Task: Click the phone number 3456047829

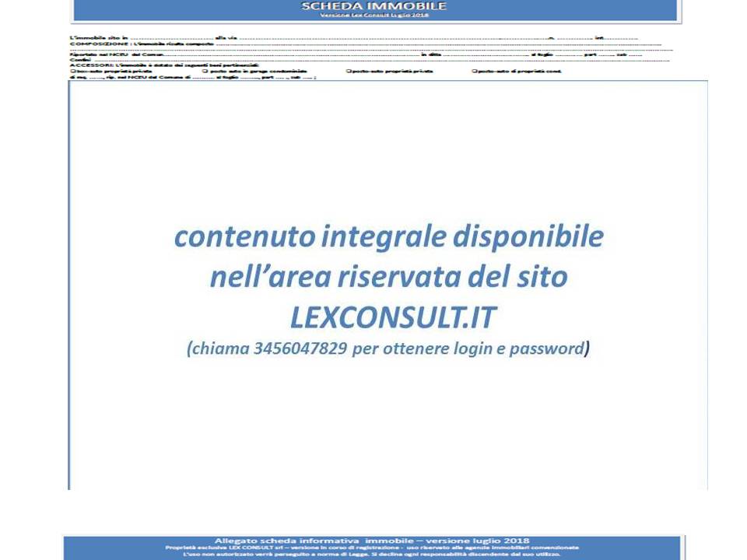Action: point(300,348)
